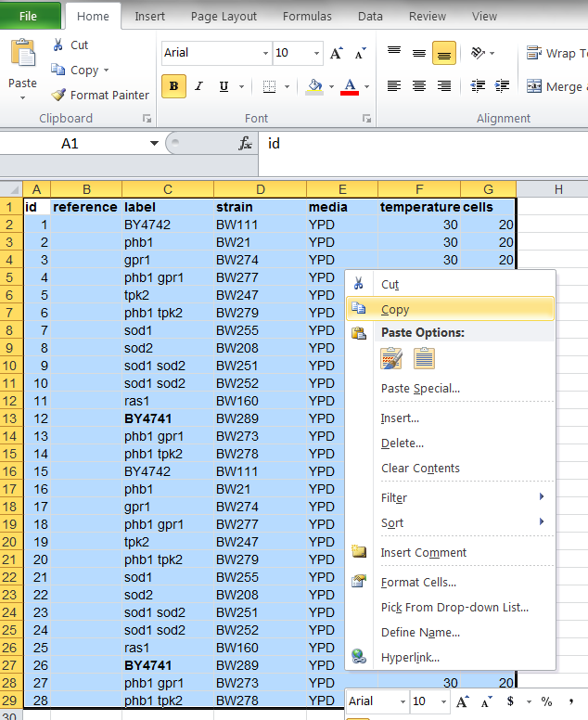Click the Fill Color paint bucket

[315, 86]
